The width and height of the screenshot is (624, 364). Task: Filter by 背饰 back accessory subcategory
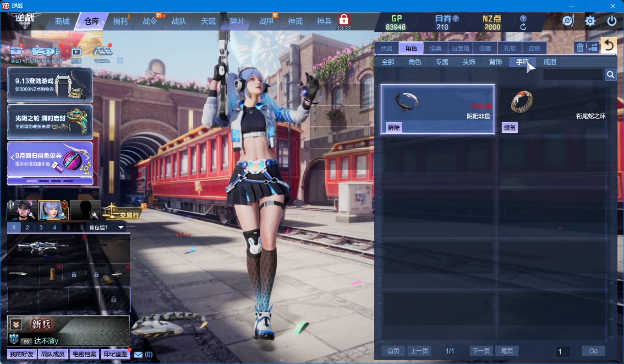click(496, 62)
